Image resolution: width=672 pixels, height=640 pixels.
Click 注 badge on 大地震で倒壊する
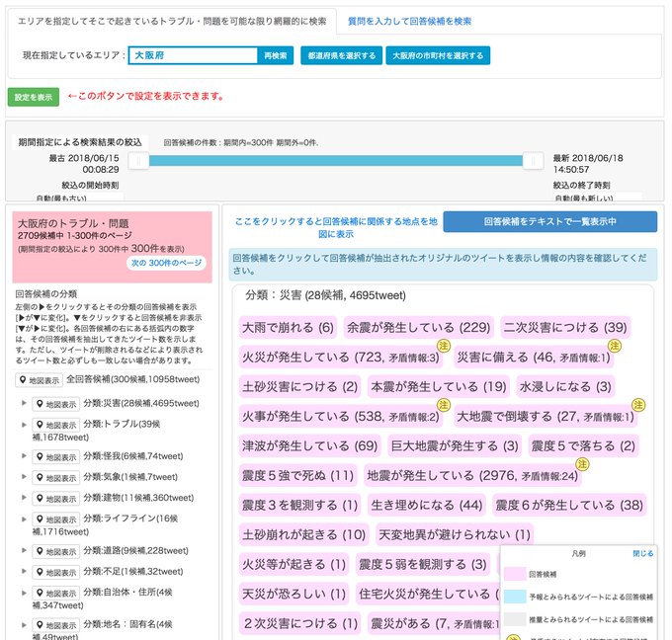point(638,404)
